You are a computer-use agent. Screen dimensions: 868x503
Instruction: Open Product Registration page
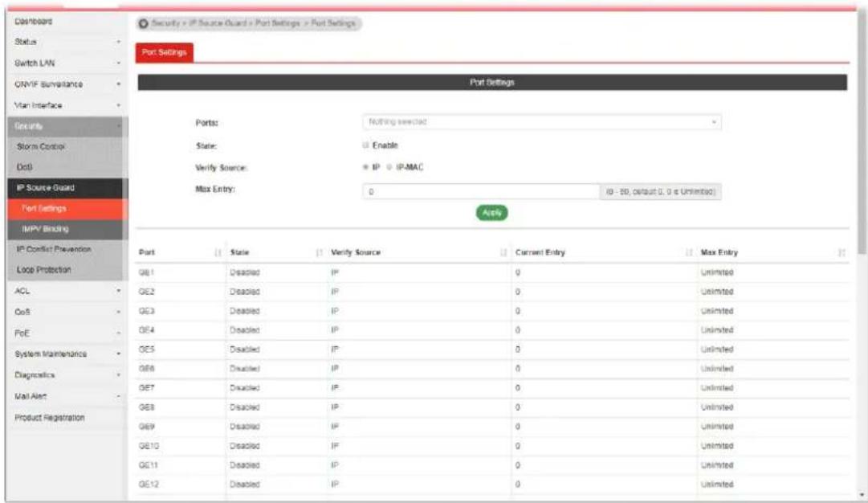[x=67, y=418]
